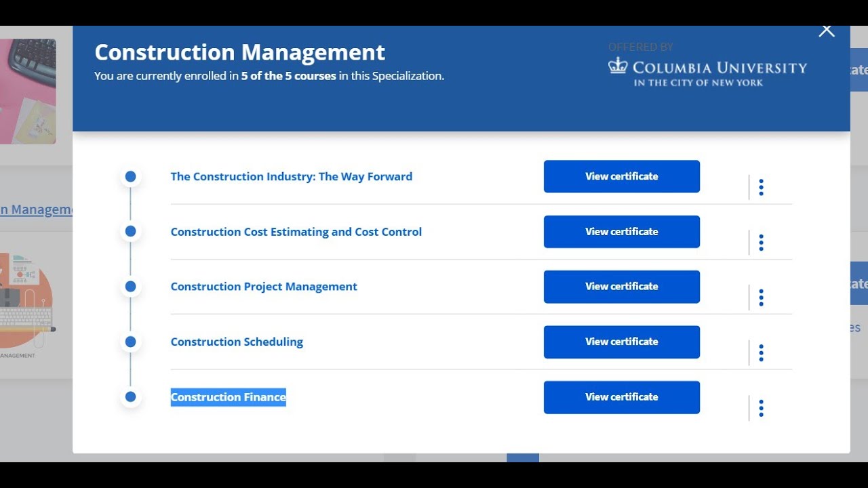View certificate for Construction Finance
This screenshot has height=488, width=868.
pyautogui.click(x=622, y=397)
